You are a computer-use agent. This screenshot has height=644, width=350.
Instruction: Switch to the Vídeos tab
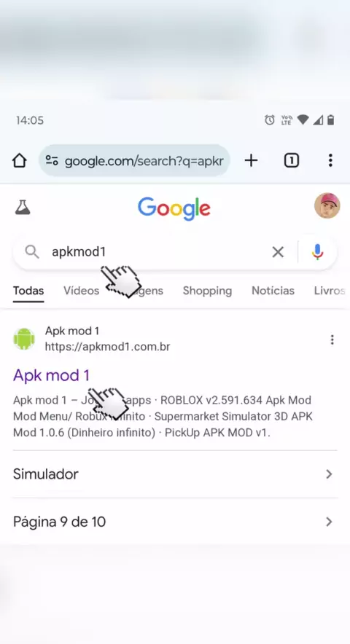click(x=81, y=291)
